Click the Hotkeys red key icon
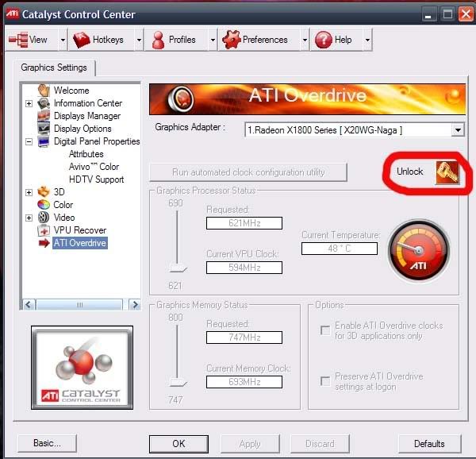This screenshot has height=459, width=476. (82, 40)
